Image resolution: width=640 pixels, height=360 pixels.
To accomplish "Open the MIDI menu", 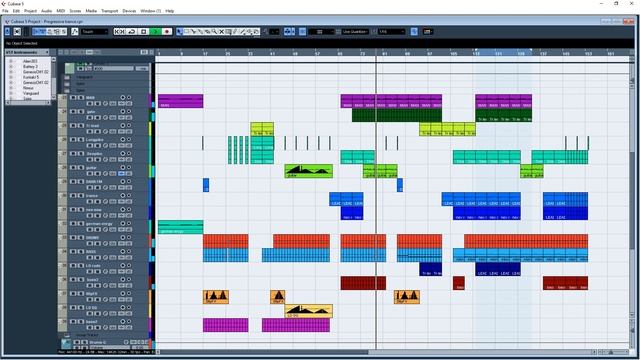I will [x=60, y=11].
